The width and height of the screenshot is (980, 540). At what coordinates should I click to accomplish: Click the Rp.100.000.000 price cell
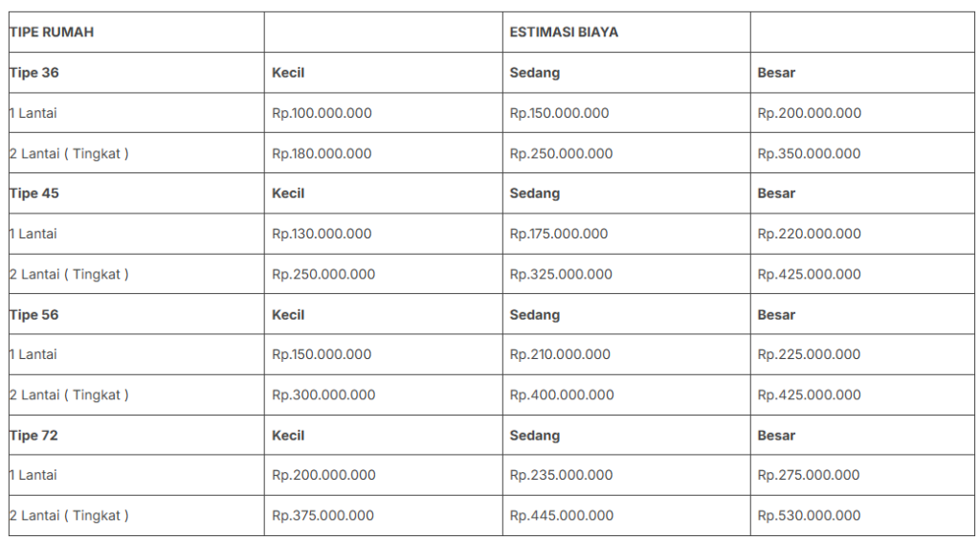pyautogui.click(x=322, y=113)
